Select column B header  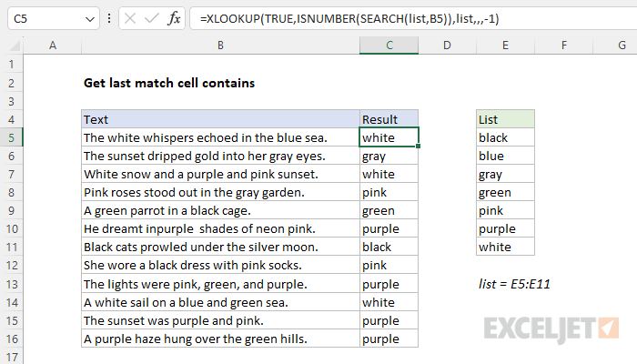coord(220,45)
